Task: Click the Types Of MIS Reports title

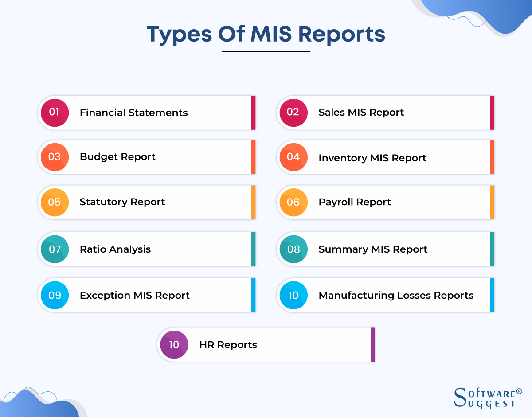Action: [x=266, y=34]
